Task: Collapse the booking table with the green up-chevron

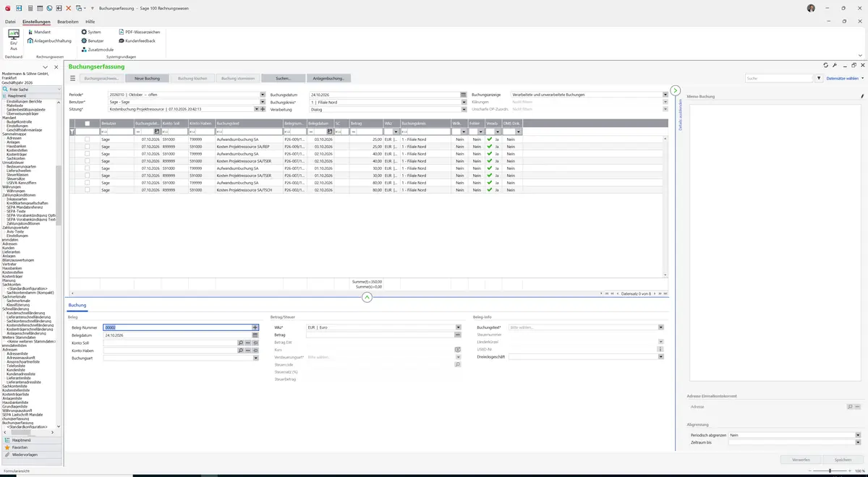Action: point(367,297)
